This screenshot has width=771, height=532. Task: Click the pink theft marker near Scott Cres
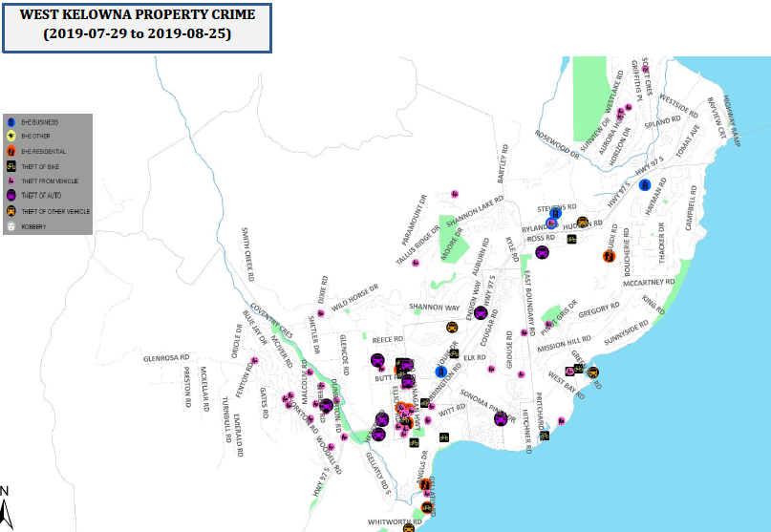[645, 69]
